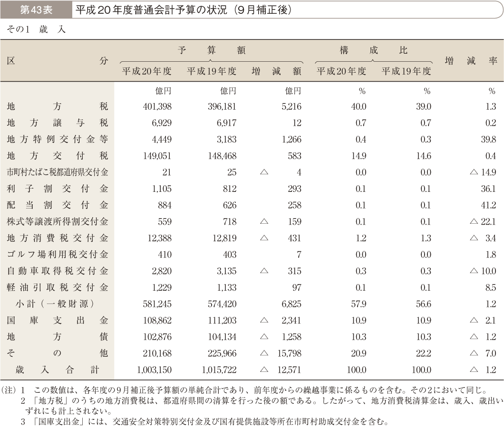Click the 1,003,150 total revenue value

(154, 370)
